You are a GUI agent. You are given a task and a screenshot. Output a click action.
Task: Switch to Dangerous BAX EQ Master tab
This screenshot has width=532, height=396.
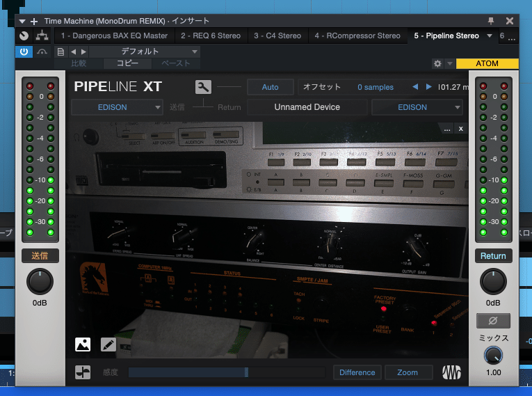[x=114, y=35]
